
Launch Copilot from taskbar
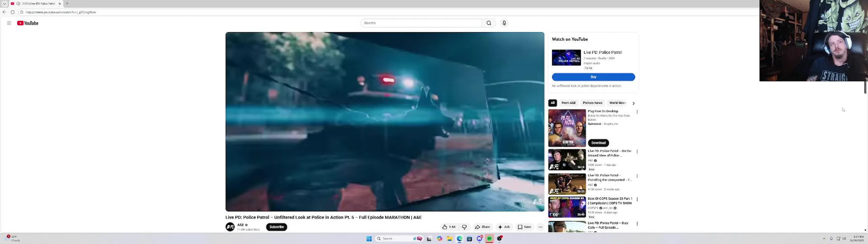(439, 239)
